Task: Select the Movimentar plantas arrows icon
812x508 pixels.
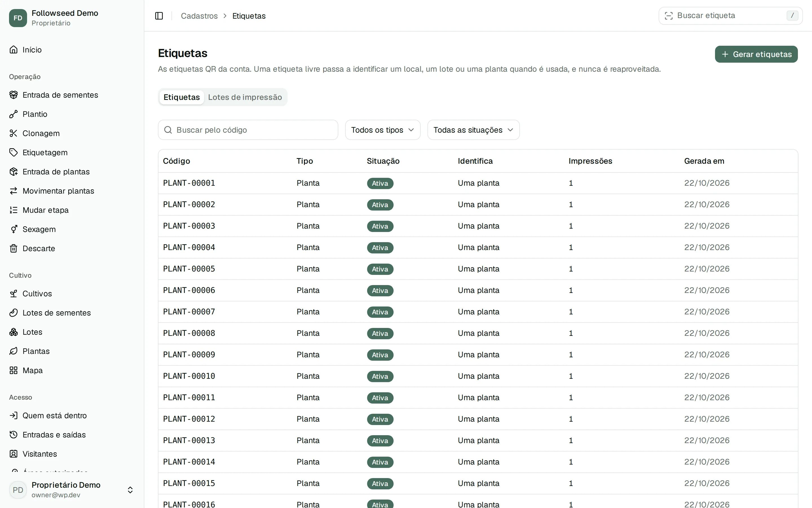Action: pos(14,191)
